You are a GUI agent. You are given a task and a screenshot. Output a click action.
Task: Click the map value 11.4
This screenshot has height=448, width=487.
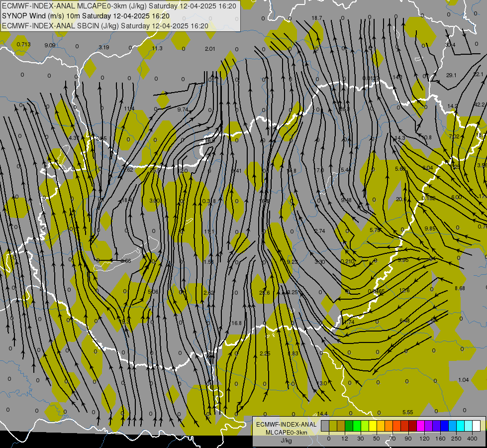129,109
